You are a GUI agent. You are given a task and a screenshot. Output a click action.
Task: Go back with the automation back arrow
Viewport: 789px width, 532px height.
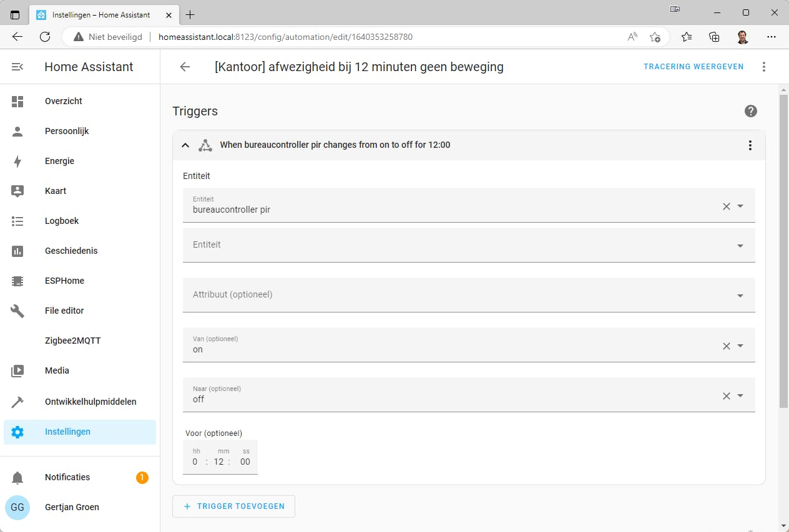click(185, 67)
